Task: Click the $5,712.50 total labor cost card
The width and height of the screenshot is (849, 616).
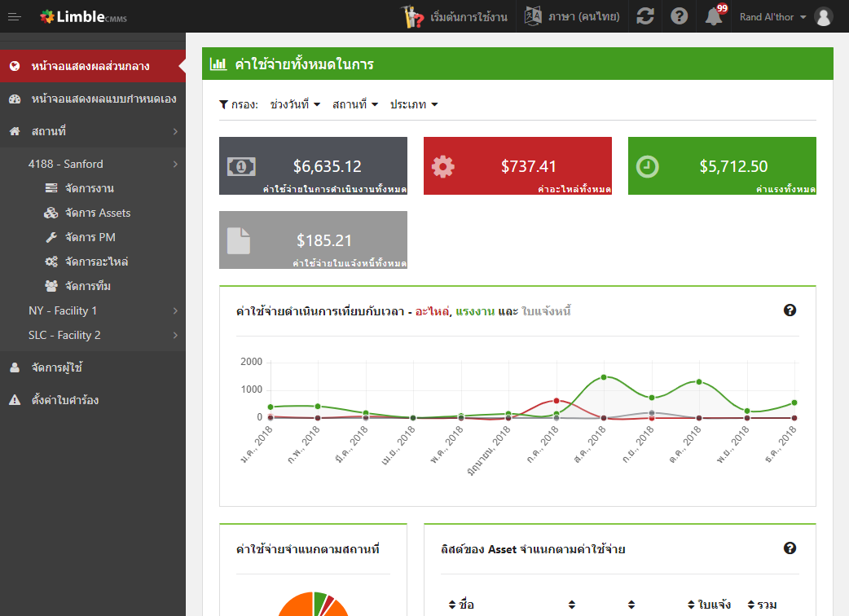Action: [x=722, y=165]
